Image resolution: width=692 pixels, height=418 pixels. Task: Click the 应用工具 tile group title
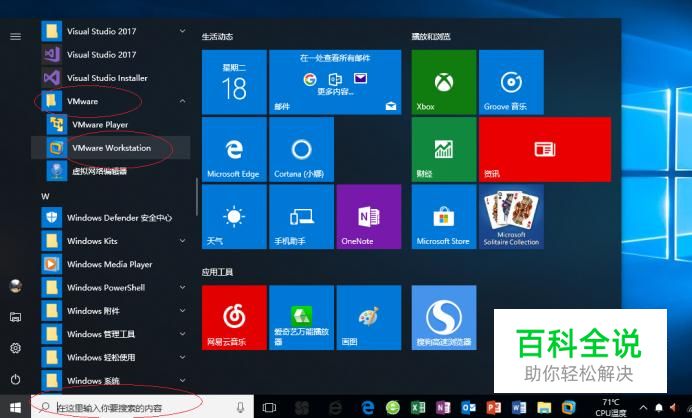tap(217, 272)
